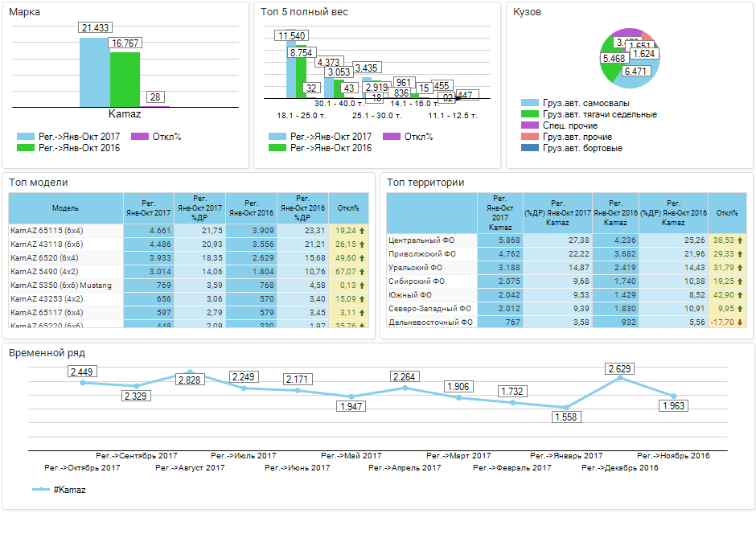Screen dimensions: 756x534
Task: Select the Сибирский ФО territory row
Action: tap(566, 281)
